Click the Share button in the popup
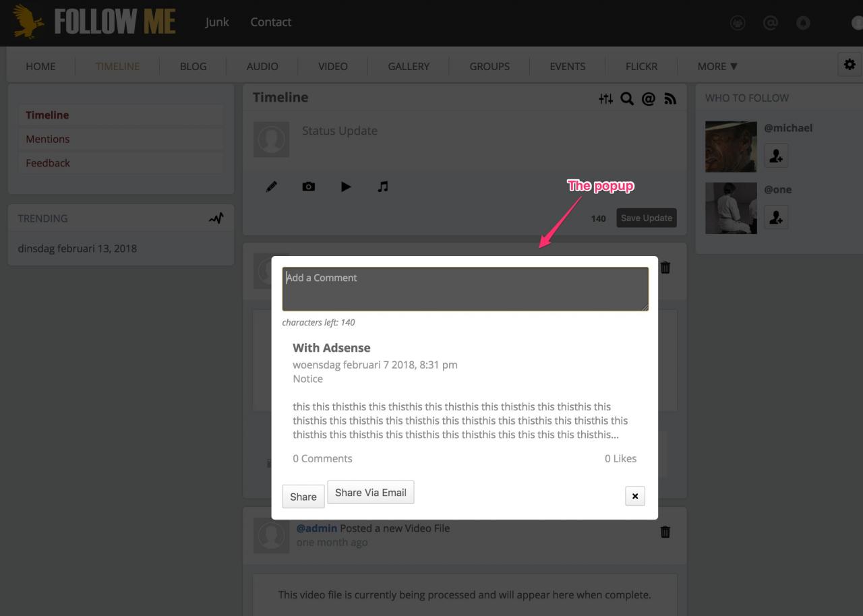863x616 pixels. (303, 497)
